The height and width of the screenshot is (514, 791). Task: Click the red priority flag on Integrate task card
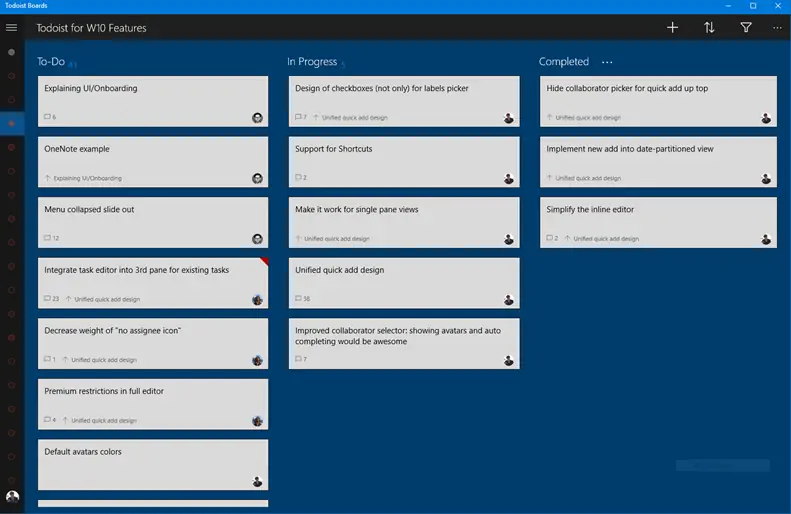coord(265,261)
